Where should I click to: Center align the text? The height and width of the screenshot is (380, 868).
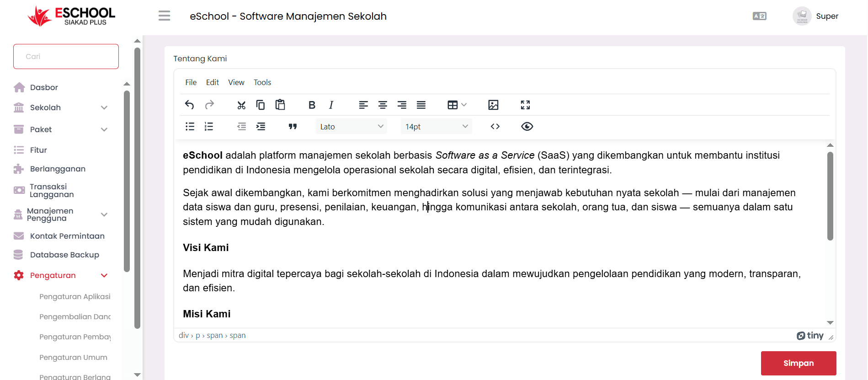(x=383, y=105)
